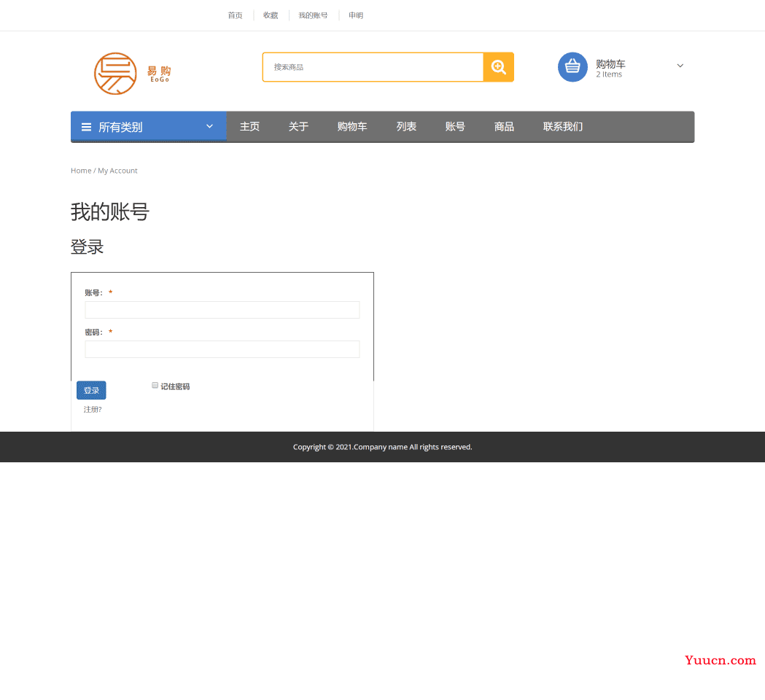
Task: Go to the 主页 nav item
Action: click(x=250, y=127)
